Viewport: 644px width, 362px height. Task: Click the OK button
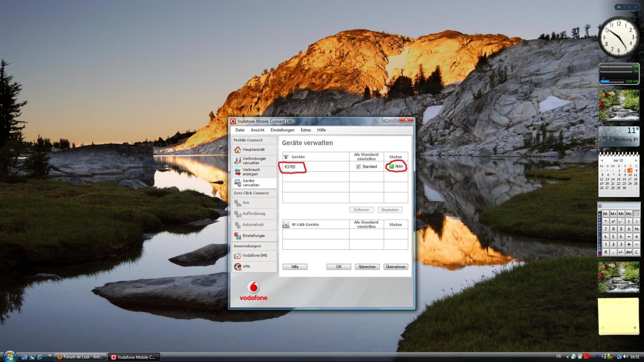pos(339,267)
